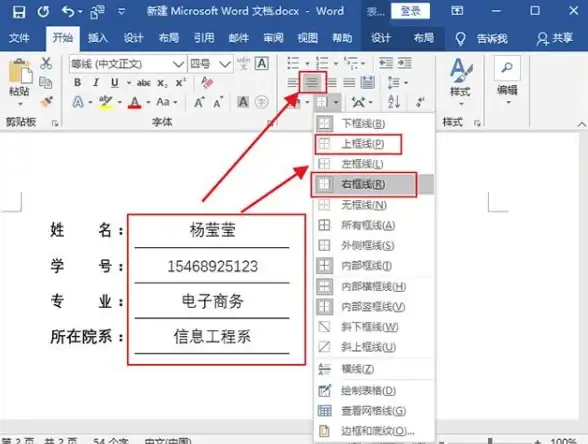Toggle center alignment button
588x444 pixels.
[x=312, y=82]
